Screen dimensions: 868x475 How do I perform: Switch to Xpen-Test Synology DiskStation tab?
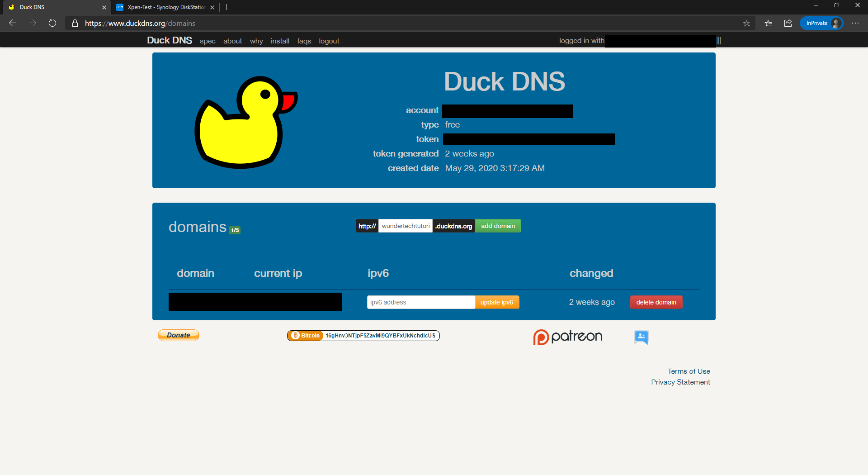(x=165, y=7)
